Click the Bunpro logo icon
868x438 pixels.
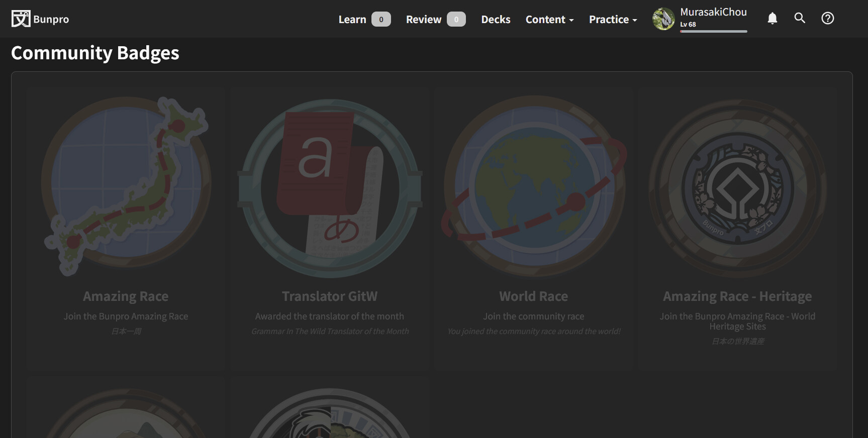pyautogui.click(x=21, y=19)
